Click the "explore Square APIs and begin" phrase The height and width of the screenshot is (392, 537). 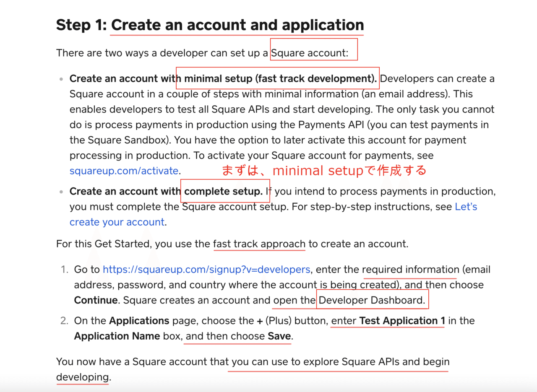tap(376, 362)
